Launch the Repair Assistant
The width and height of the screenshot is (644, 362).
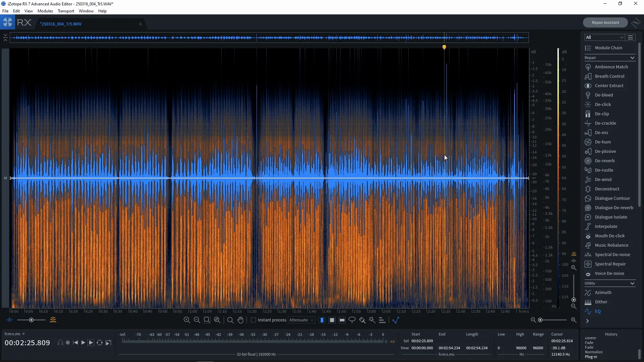click(x=605, y=22)
